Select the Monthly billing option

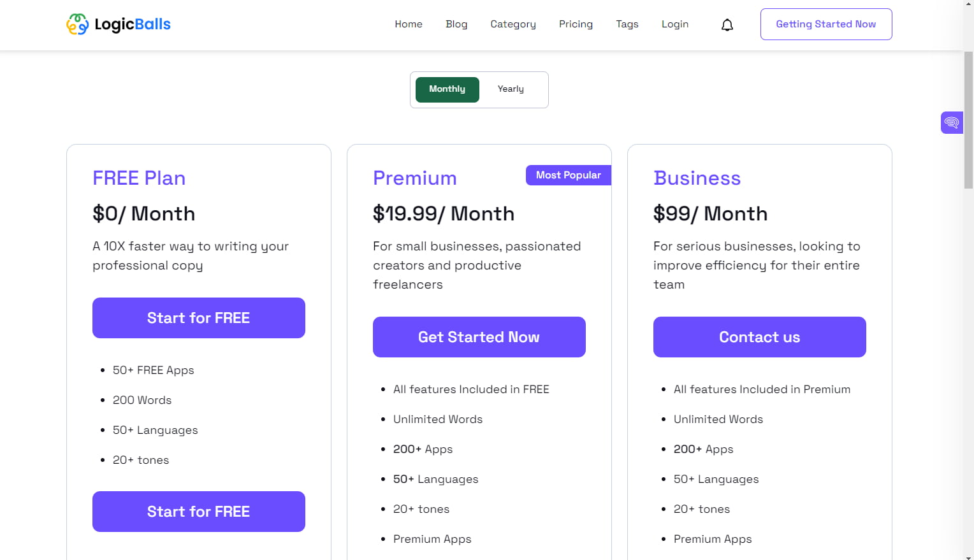pyautogui.click(x=447, y=89)
